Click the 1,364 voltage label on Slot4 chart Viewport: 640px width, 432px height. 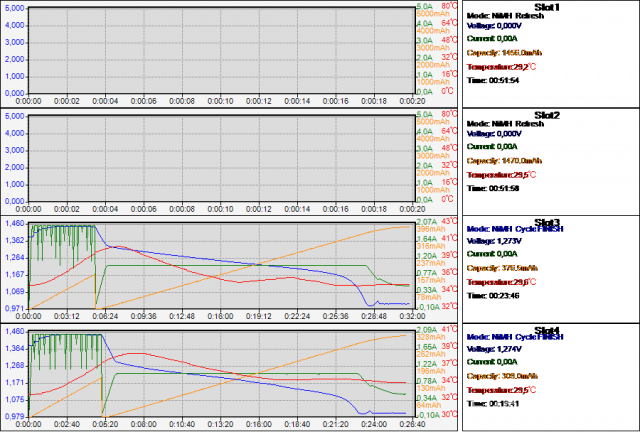pos(14,349)
